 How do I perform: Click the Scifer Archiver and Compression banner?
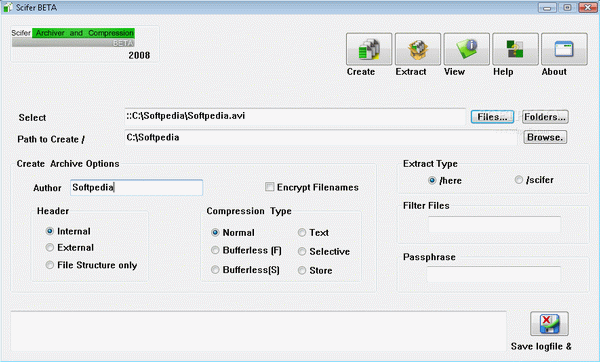(x=73, y=38)
